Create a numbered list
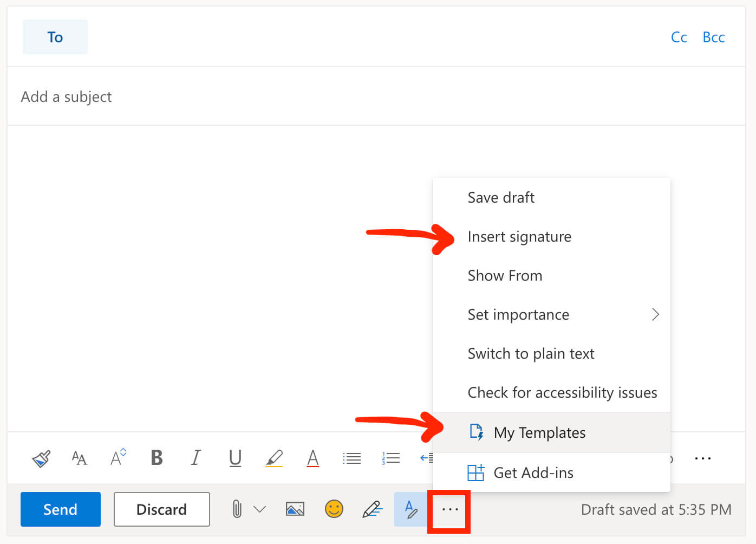This screenshot has width=756, height=544. tap(391, 458)
